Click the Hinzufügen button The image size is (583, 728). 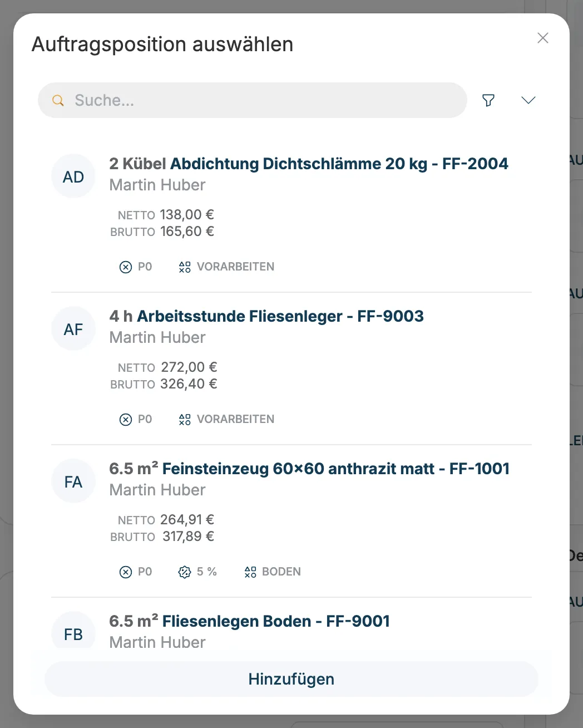(291, 679)
